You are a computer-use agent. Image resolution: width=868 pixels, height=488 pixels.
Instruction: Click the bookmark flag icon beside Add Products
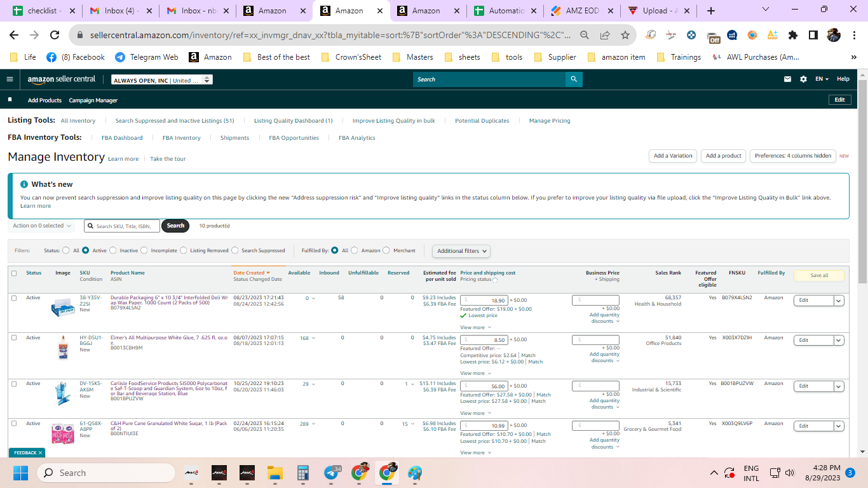10,100
